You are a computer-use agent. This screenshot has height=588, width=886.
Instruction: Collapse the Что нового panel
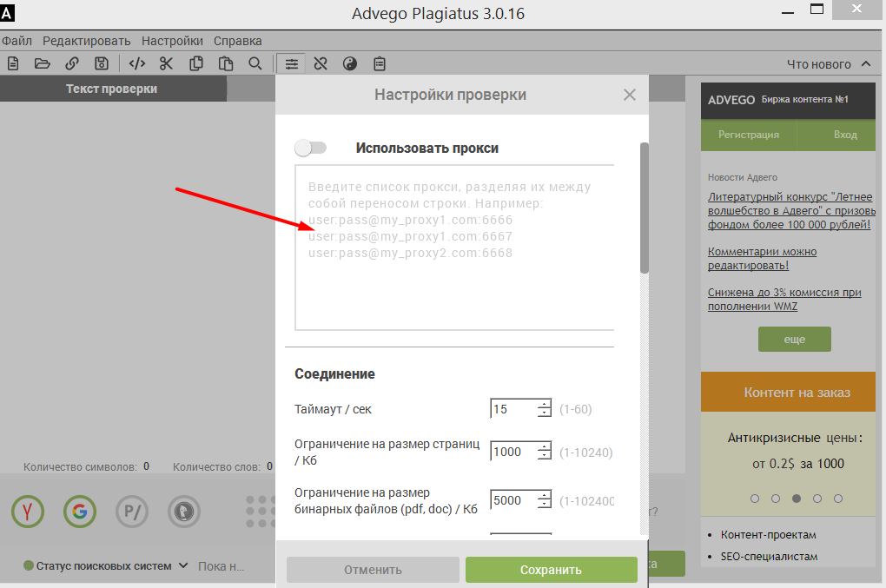[x=866, y=63]
